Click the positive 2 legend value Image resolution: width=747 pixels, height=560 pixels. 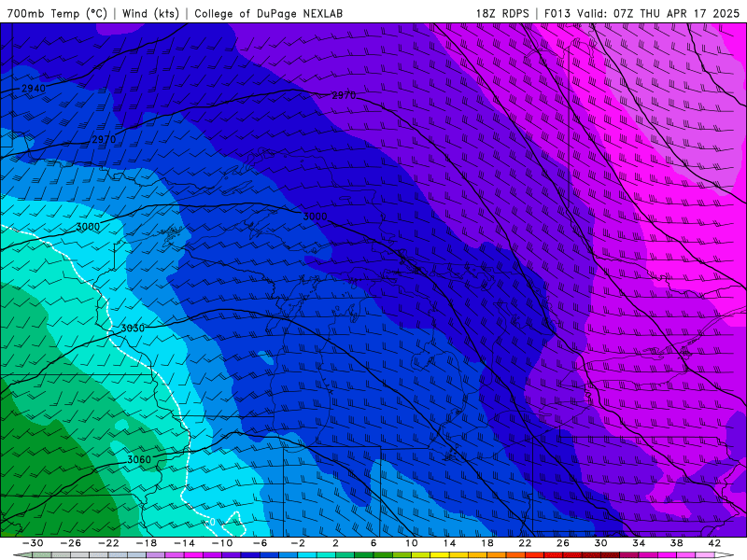[x=335, y=543]
